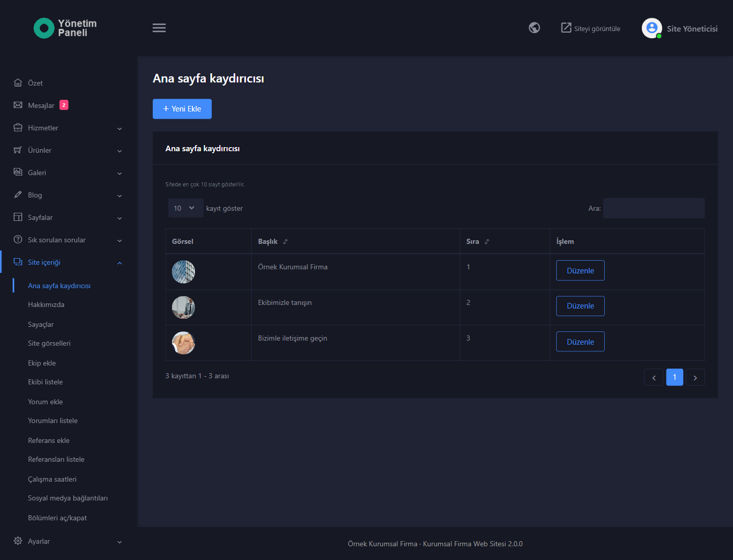Click the previous page arrow
Screen dimensions: 733x560
(x=654, y=377)
